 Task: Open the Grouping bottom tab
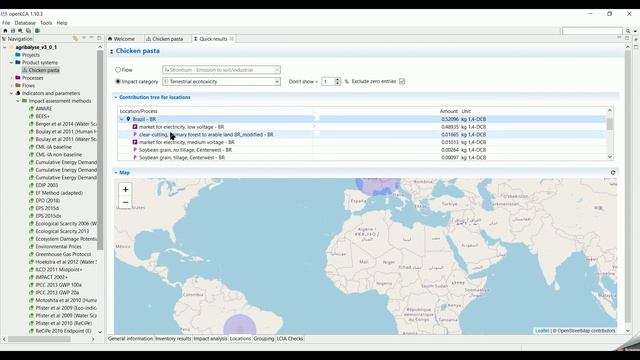pyautogui.click(x=264, y=339)
